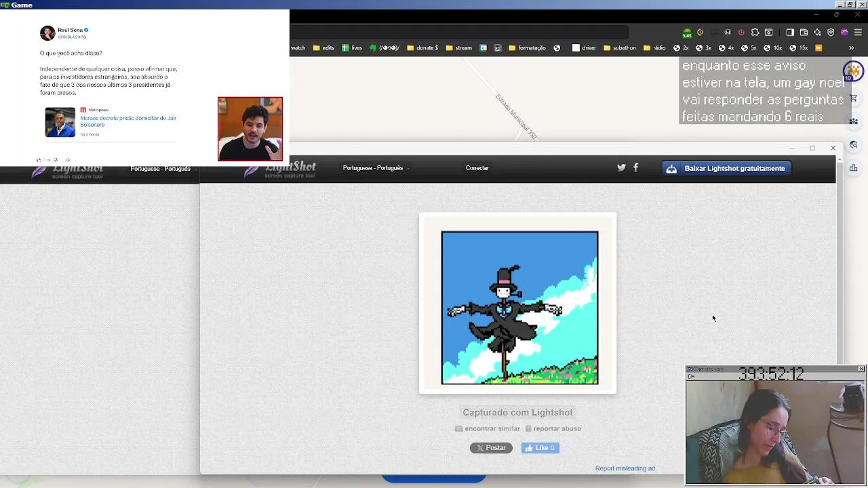Screen dimensions: 868x488
Task: Open the Metrópoles Moraes decreta prisão article link
Action: [128, 121]
